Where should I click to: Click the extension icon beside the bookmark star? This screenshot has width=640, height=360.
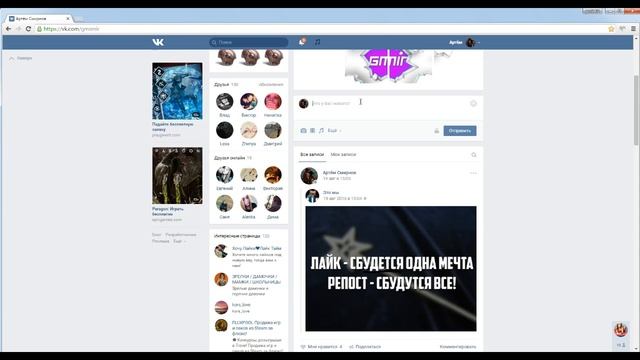click(622, 29)
